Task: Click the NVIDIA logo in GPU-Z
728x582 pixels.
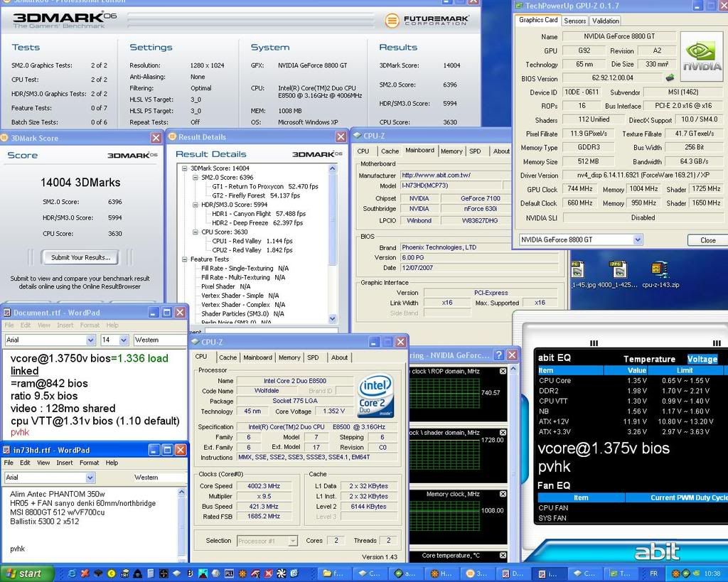Action: coord(702,55)
